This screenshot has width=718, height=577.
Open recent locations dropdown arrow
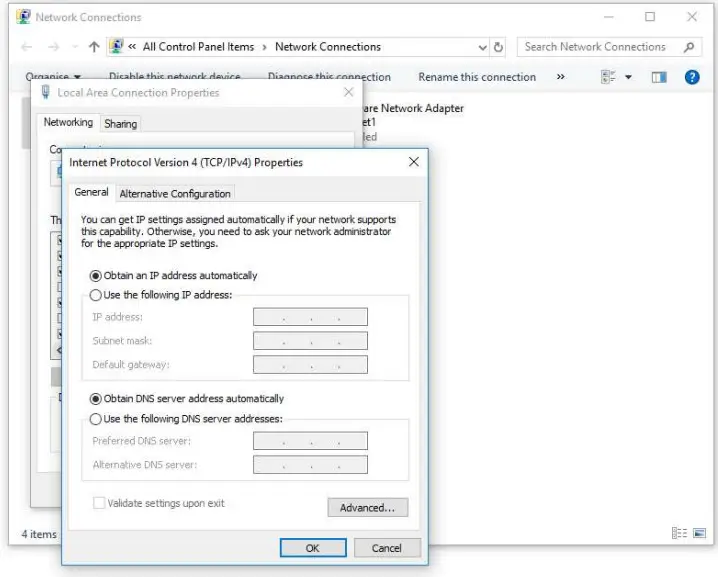coord(75,47)
